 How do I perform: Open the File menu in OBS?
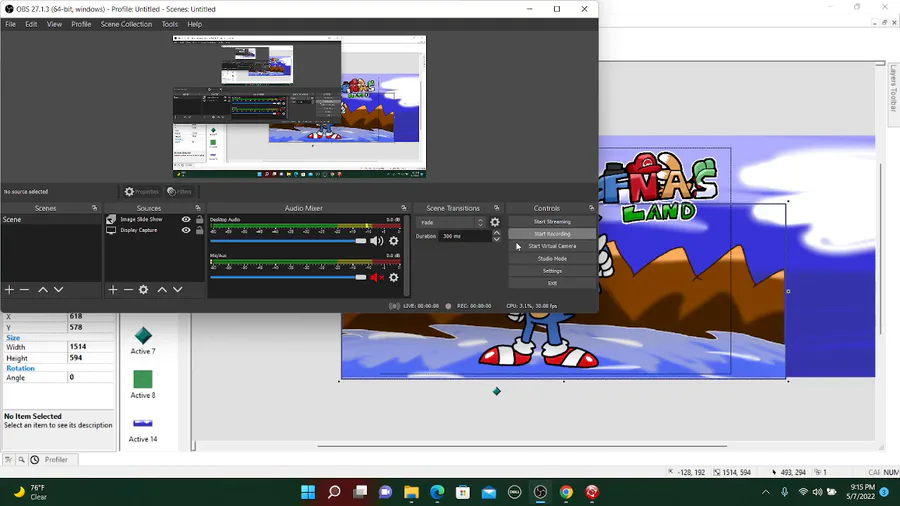point(10,24)
